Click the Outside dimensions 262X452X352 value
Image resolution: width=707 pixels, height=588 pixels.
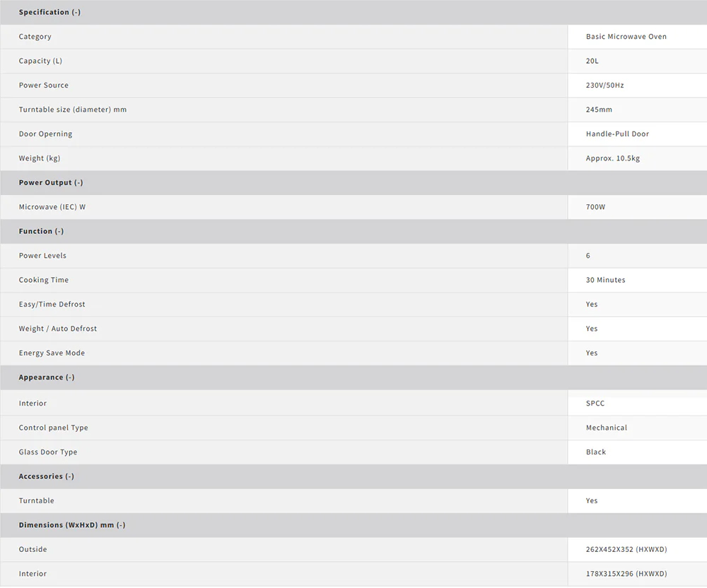(626, 550)
